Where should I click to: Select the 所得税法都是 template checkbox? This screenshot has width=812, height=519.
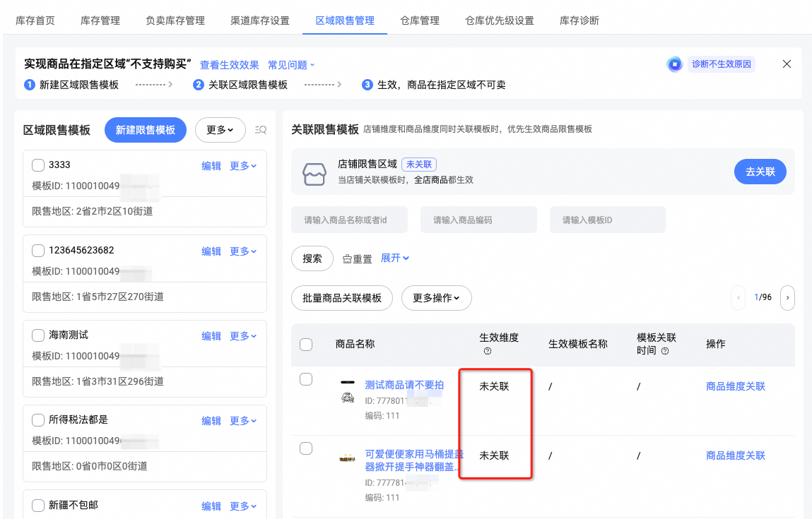37,419
